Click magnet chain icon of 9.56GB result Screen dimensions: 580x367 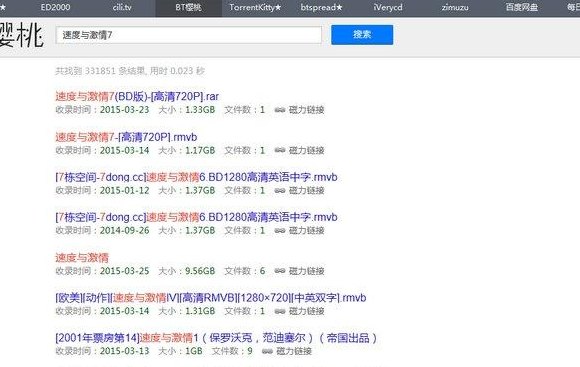point(280,271)
